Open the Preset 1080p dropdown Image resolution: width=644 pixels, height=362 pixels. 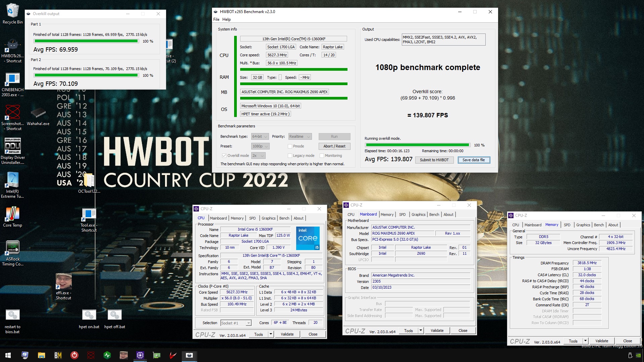pyautogui.click(x=260, y=146)
